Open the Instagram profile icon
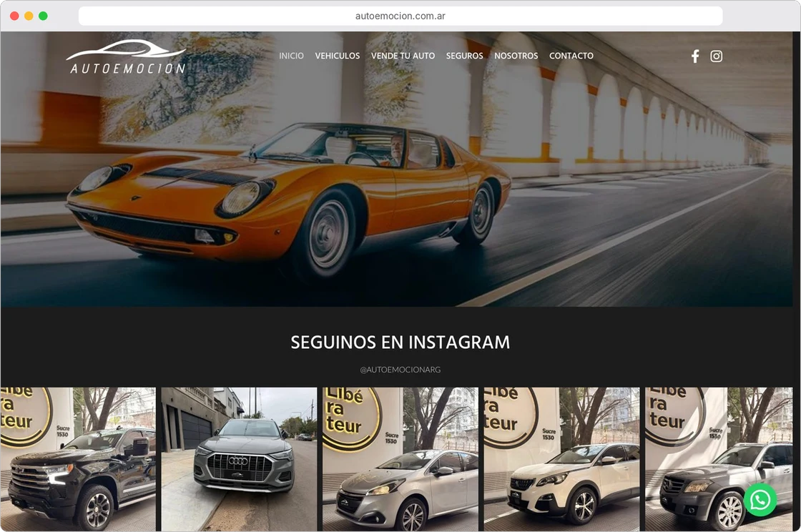Screen dimensions: 801x532 [x=716, y=56]
